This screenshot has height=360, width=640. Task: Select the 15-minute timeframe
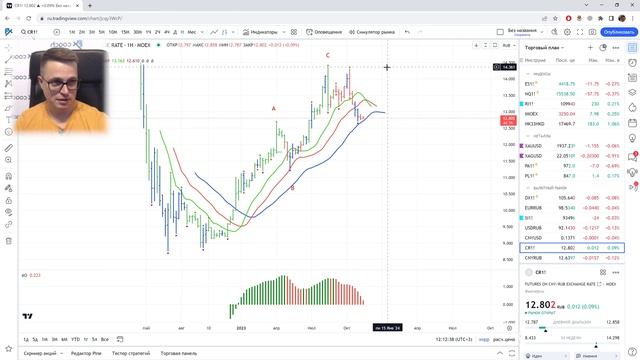coord(125,32)
